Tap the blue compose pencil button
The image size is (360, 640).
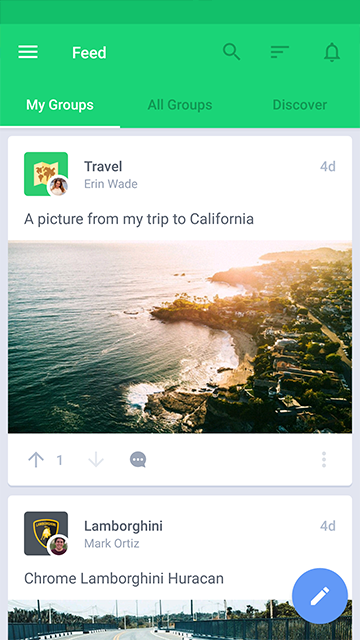(320, 596)
